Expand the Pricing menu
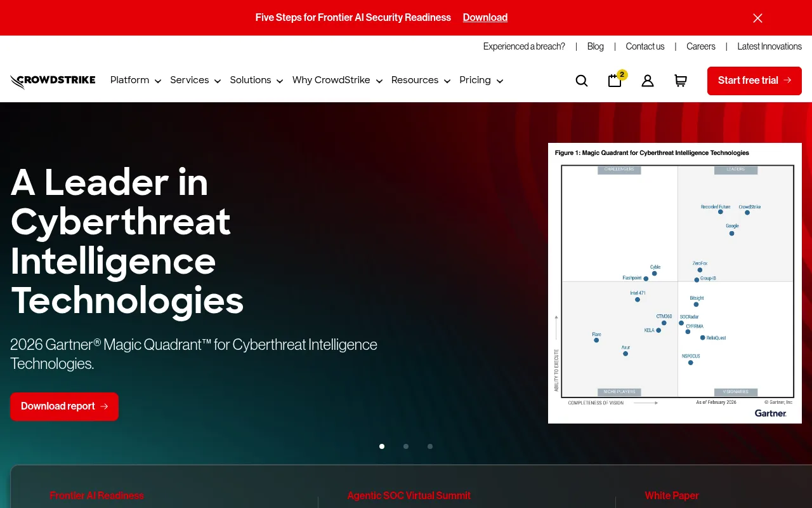812x508 pixels. pyautogui.click(x=481, y=80)
